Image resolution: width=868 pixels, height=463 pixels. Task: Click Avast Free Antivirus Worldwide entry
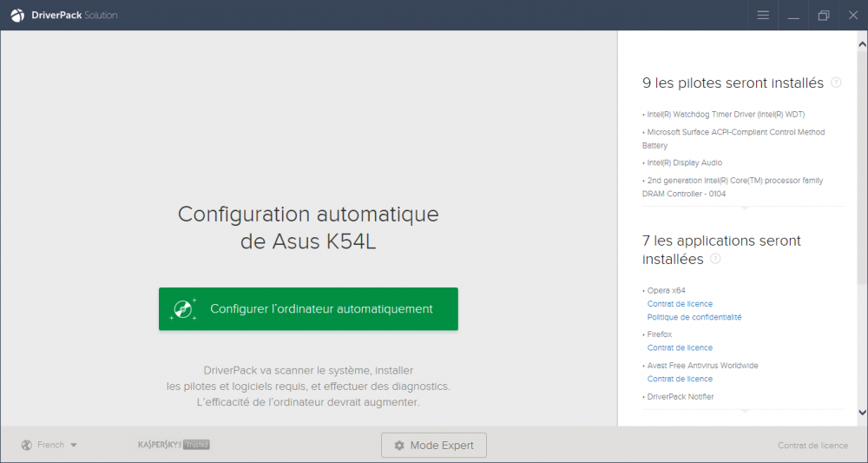(x=700, y=366)
